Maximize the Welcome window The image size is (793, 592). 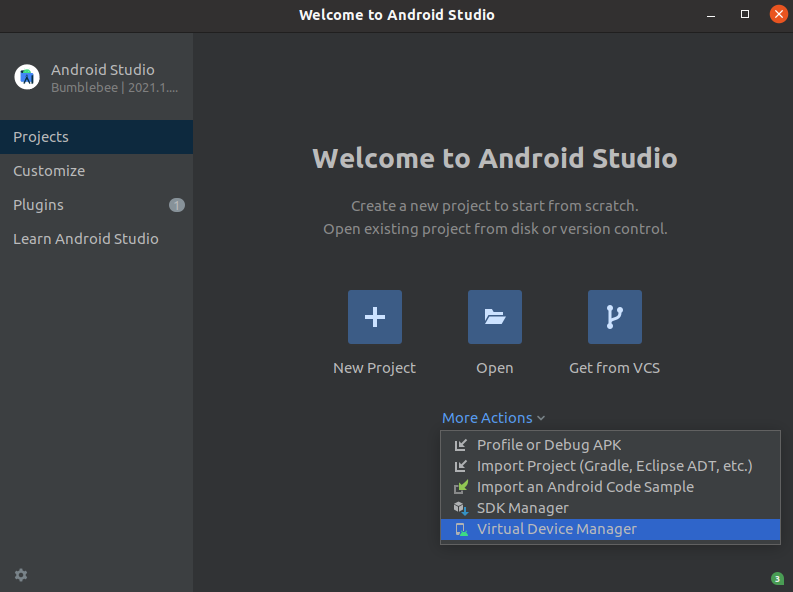pos(744,14)
